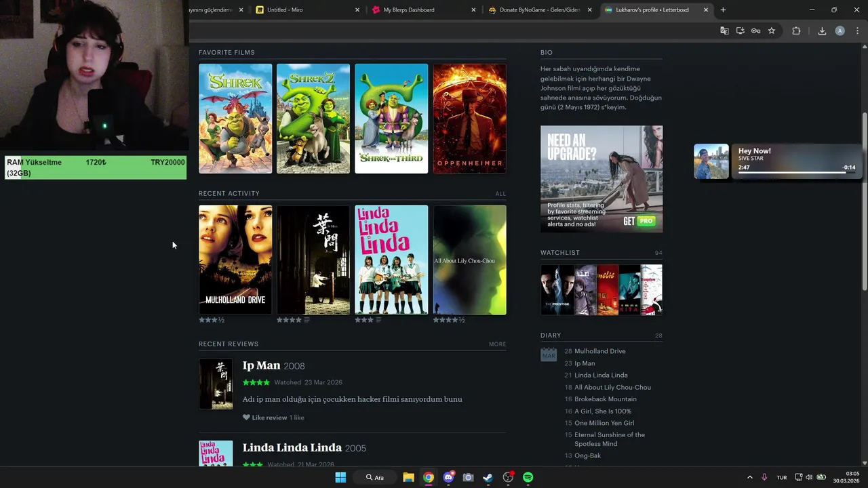This screenshot has width=868, height=488.
Task: Click the install app icon in address bar
Action: [740, 30]
